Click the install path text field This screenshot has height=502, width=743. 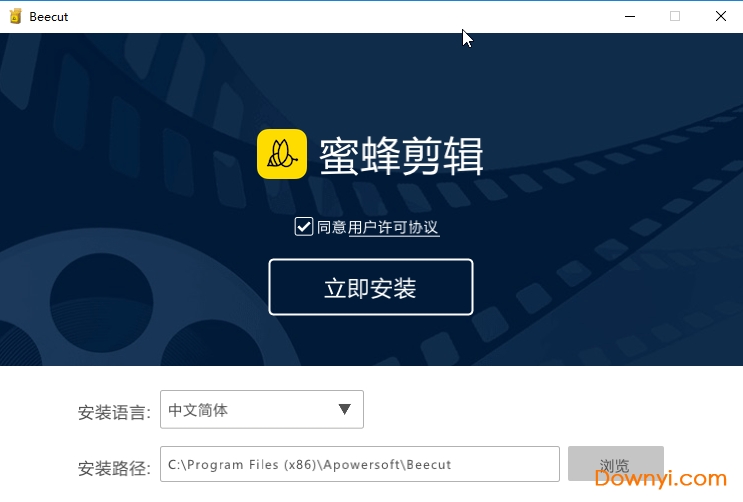pos(359,464)
